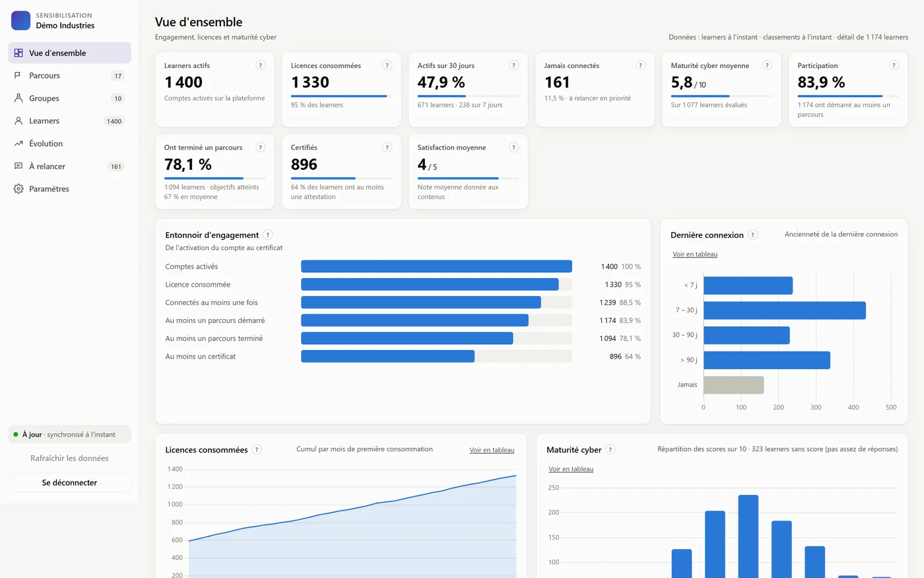Click the 17 badge next to Parcours
Screen dimensions: 924x578
pyautogui.click(x=118, y=76)
